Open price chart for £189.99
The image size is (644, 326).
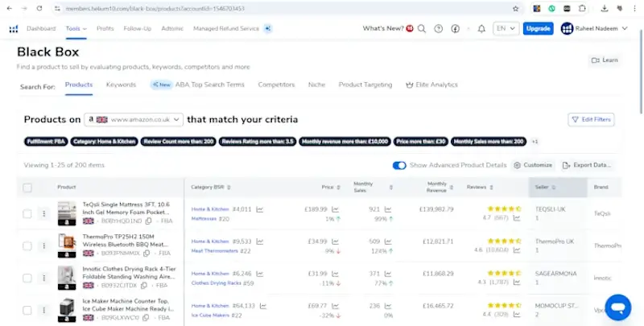pyautogui.click(x=335, y=209)
